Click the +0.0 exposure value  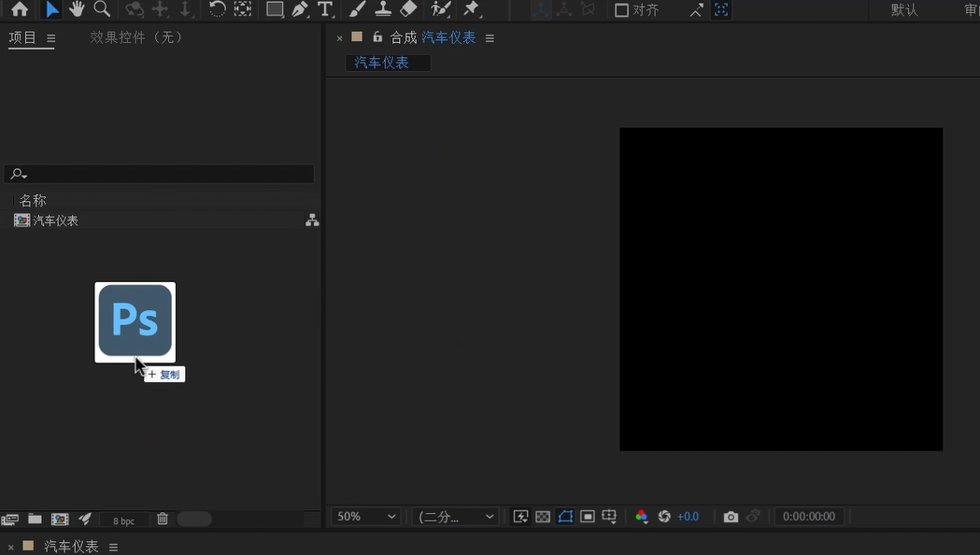(x=688, y=517)
